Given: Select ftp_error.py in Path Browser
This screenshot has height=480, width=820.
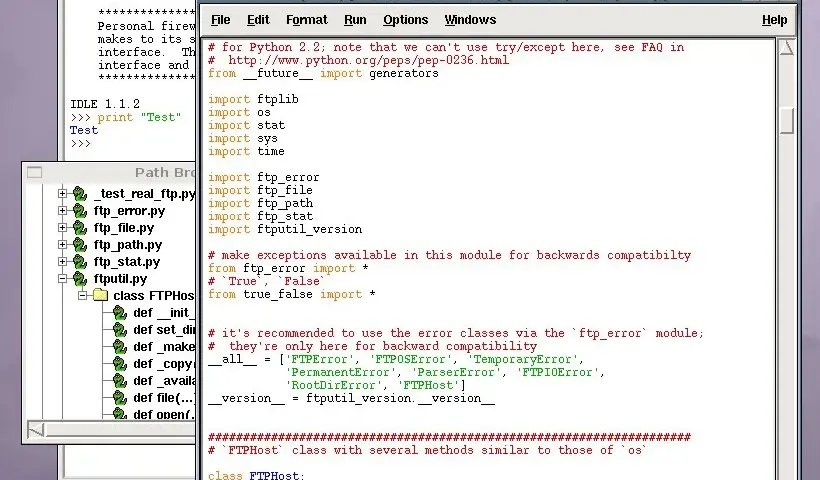Looking at the screenshot, I should pyautogui.click(x=129, y=211).
